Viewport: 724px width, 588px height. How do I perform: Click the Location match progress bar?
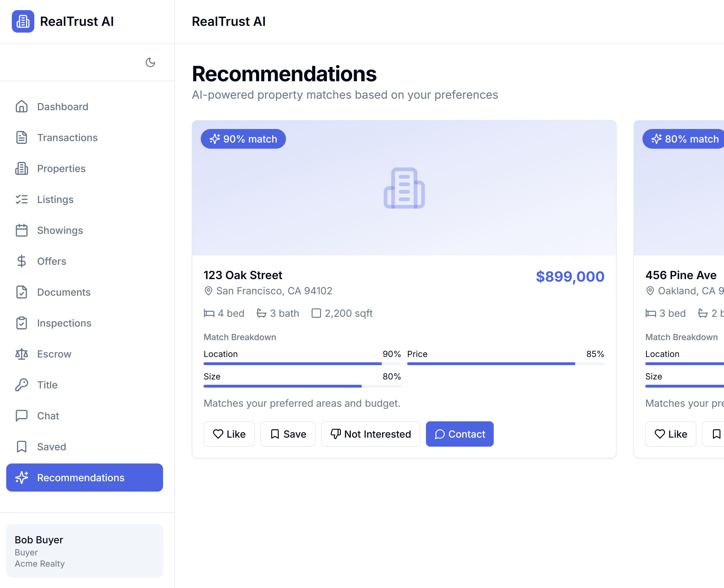coord(302,363)
